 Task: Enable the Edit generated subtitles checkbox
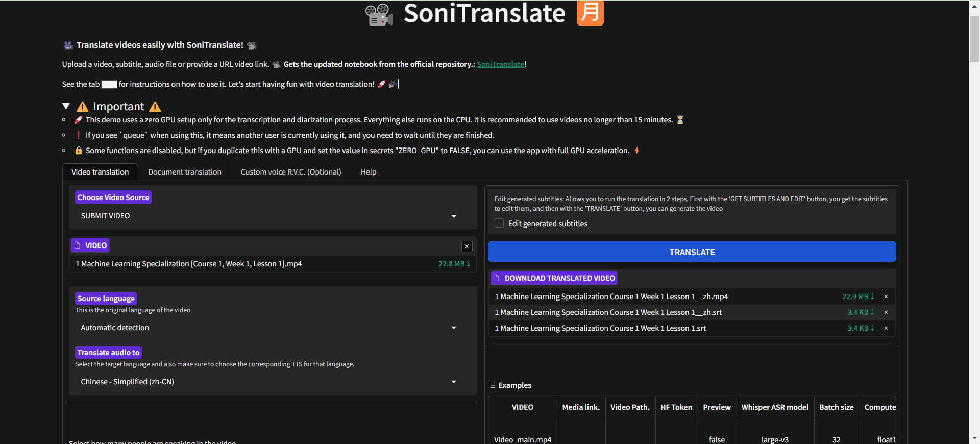coord(499,224)
